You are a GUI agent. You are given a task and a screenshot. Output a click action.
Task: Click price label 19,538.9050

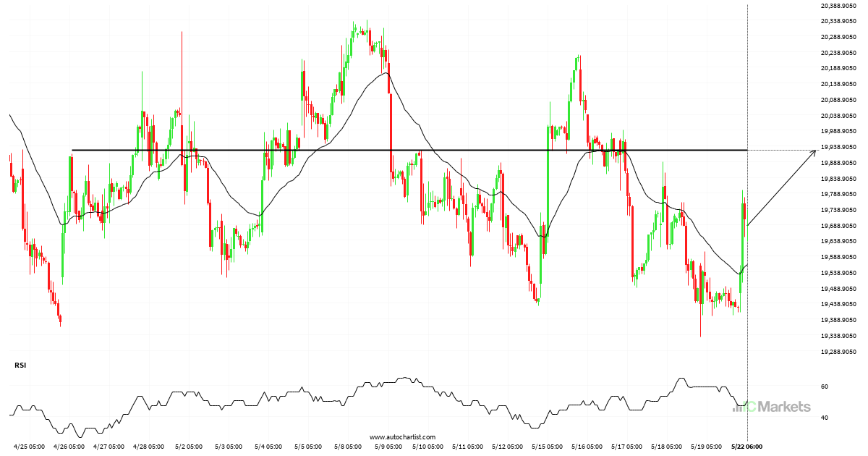840,273
